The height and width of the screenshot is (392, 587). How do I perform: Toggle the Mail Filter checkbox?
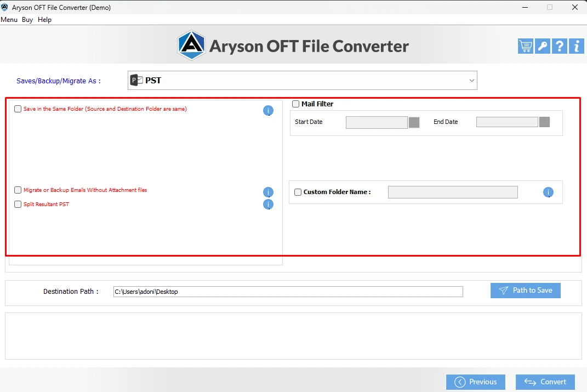296,104
